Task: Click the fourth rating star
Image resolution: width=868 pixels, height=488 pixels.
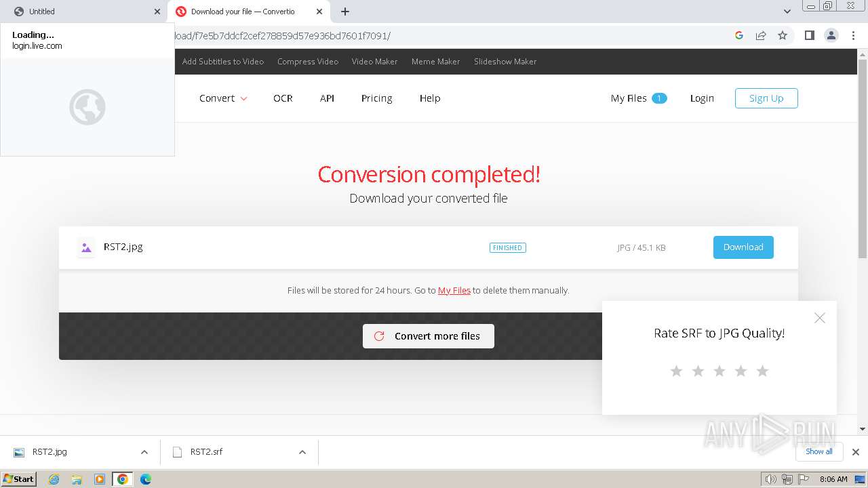Action: 741,371
